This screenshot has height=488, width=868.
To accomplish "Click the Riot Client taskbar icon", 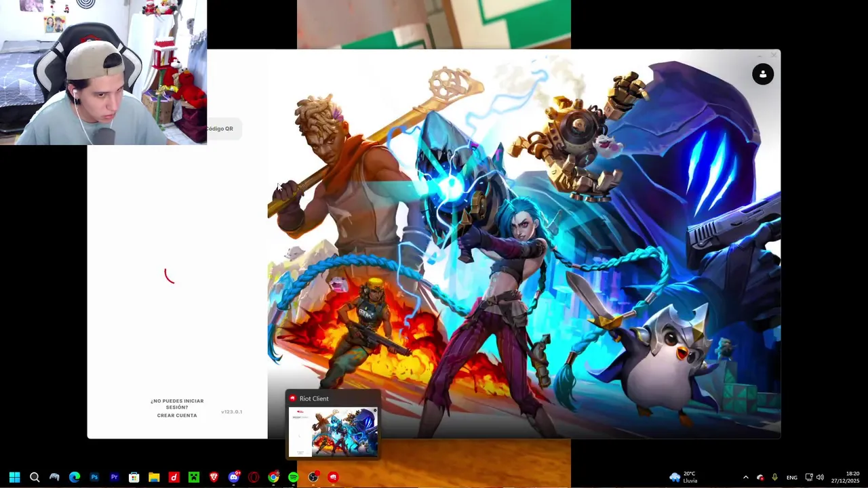I will [333, 477].
